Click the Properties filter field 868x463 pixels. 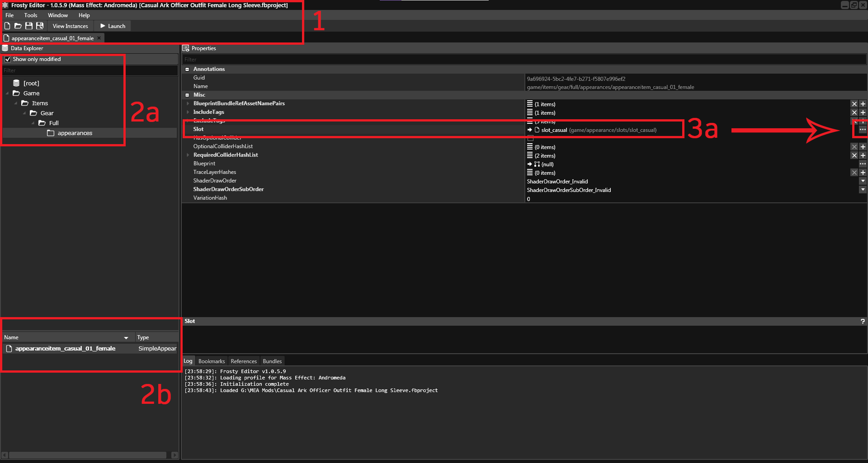pyautogui.click(x=524, y=60)
